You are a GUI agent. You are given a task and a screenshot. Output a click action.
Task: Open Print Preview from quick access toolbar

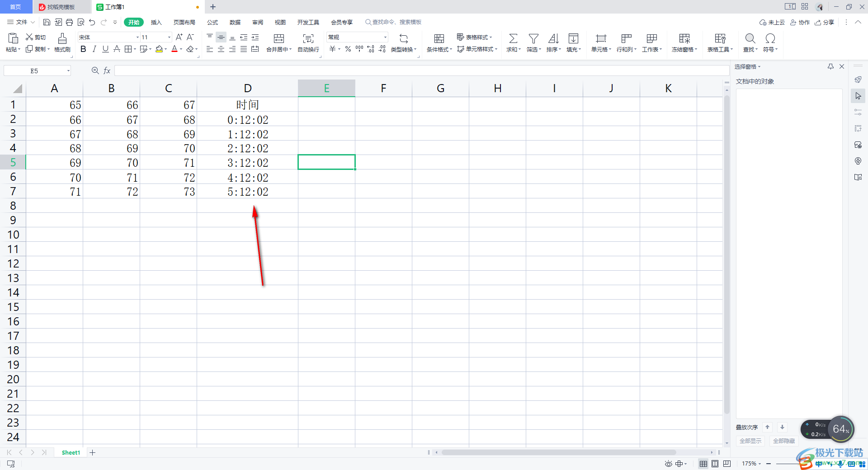81,22
